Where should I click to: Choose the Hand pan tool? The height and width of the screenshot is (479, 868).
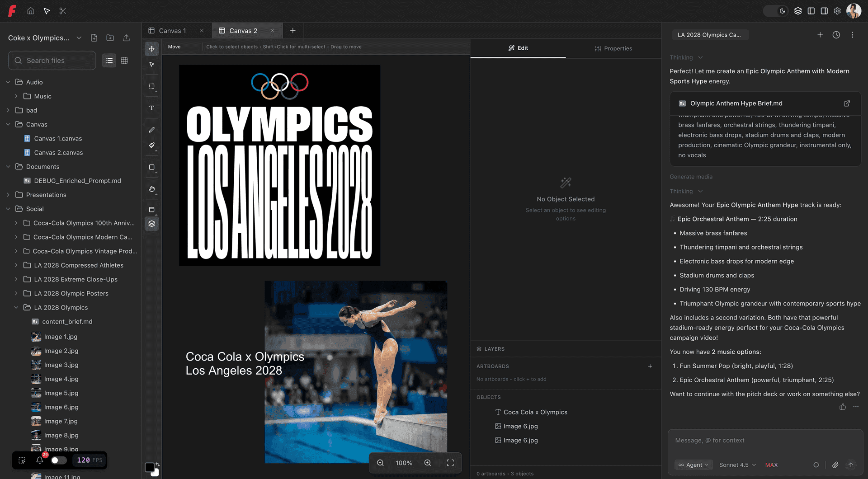(152, 189)
